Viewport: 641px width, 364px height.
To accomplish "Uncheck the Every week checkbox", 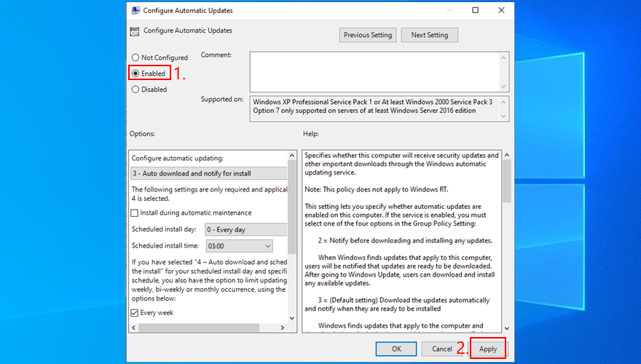I will tap(135, 313).
